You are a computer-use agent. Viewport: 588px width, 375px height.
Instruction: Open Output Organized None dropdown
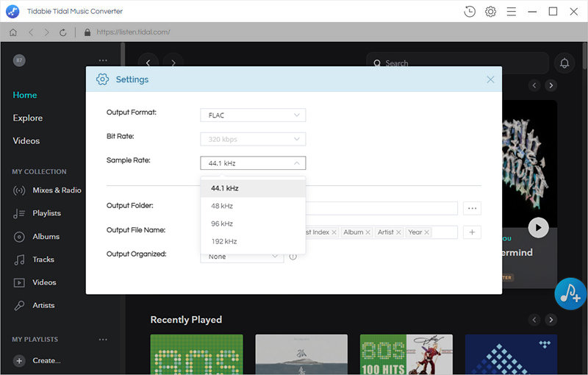pos(242,258)
